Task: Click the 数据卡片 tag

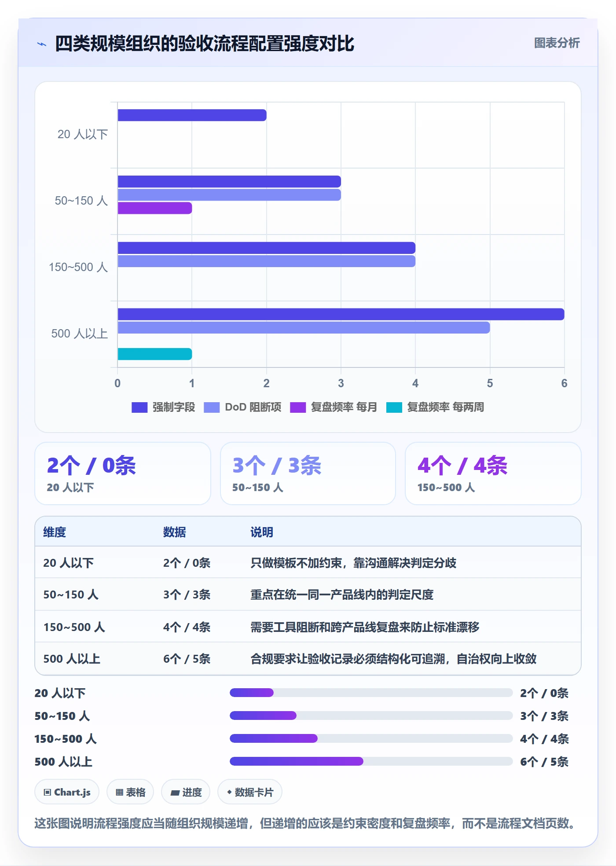Action: point(250,792)
